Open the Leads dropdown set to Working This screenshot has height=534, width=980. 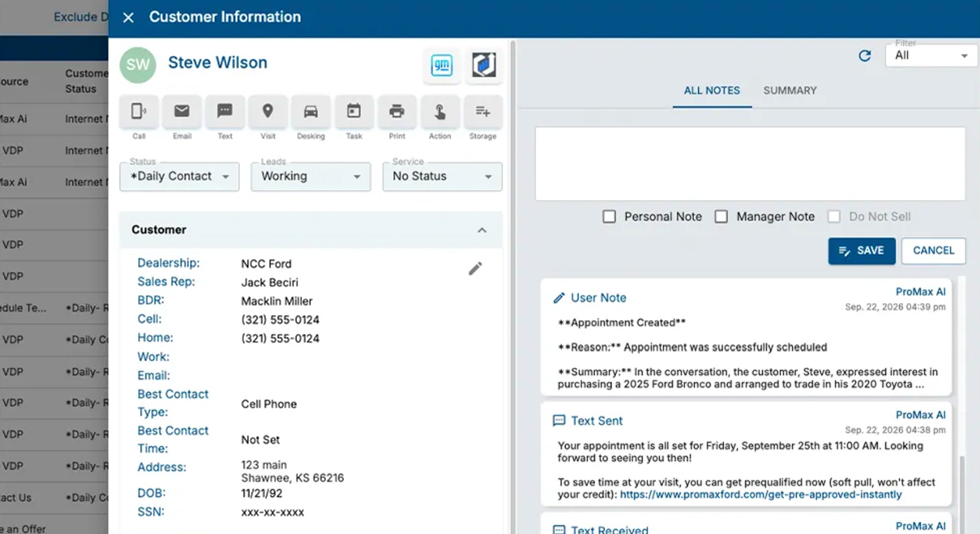[x=311, y=176]
